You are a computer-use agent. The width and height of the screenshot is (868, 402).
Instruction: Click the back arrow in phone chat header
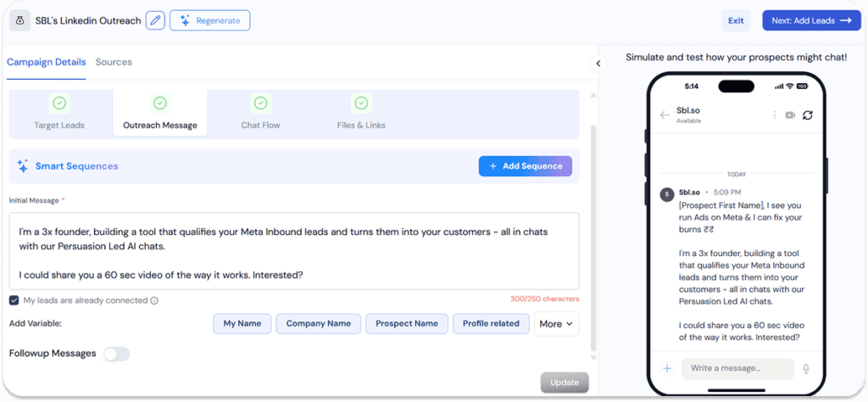point(665,115)
